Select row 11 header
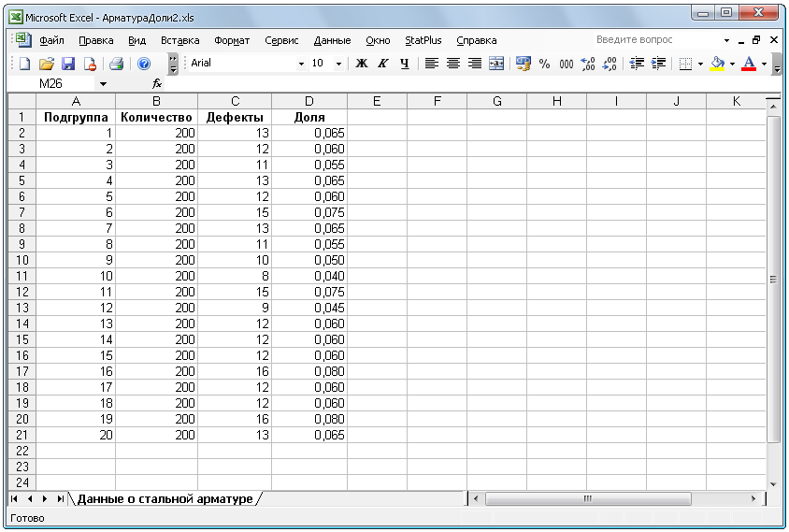Screen dimensions: 789x532 coord(22,276)
